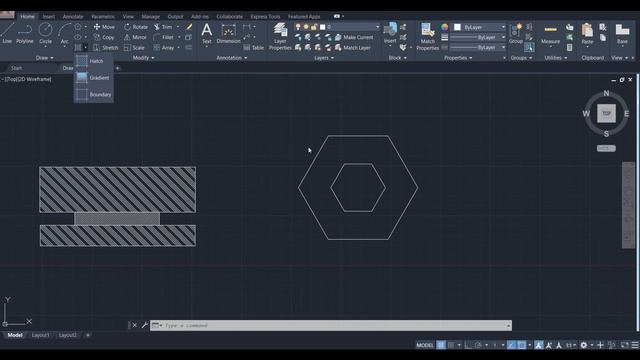640x360 pixels.
Task: Select the Polyline tool
Action: (24, 33)
